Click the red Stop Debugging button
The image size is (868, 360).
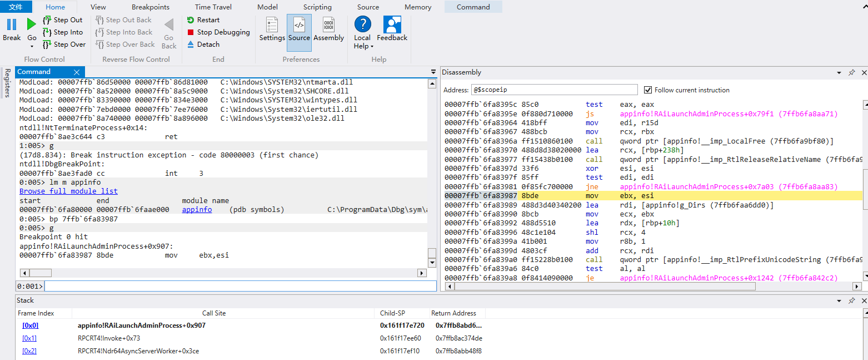(218, 32)
